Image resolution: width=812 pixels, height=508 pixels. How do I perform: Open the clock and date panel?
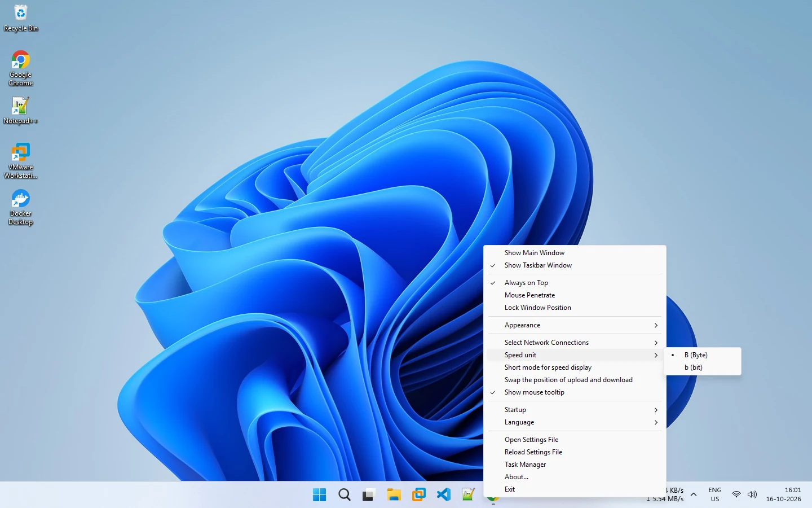point(783,495)
